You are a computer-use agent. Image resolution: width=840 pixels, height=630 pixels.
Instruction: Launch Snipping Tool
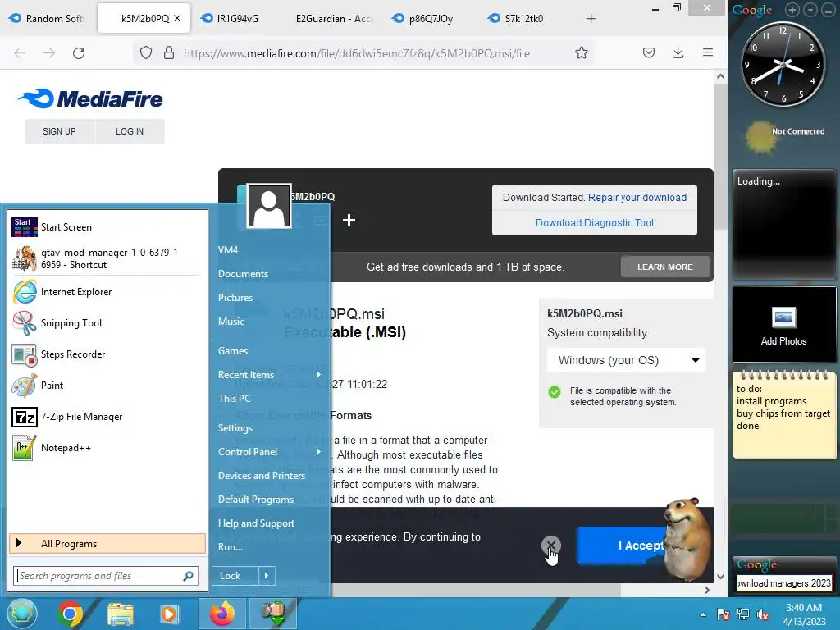pos(107,323)
